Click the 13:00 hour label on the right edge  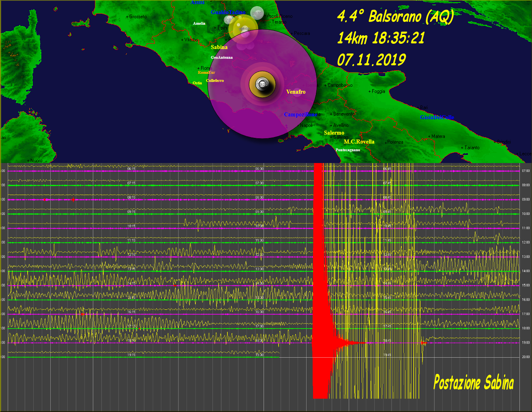(x=526, y=257)
